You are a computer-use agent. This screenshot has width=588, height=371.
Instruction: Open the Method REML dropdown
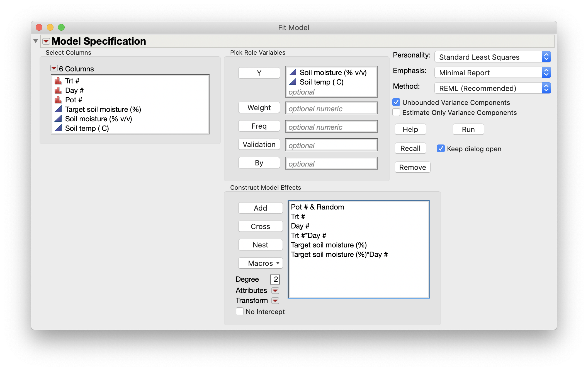(492, 88)
